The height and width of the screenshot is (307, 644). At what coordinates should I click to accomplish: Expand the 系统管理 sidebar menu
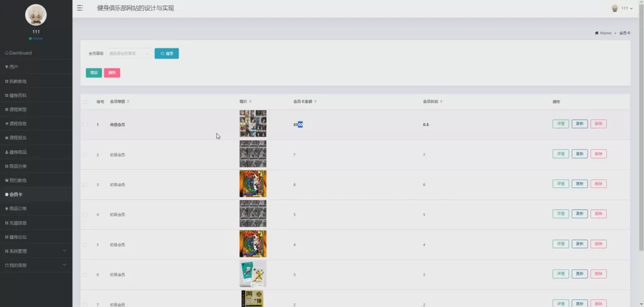point(36,251)
